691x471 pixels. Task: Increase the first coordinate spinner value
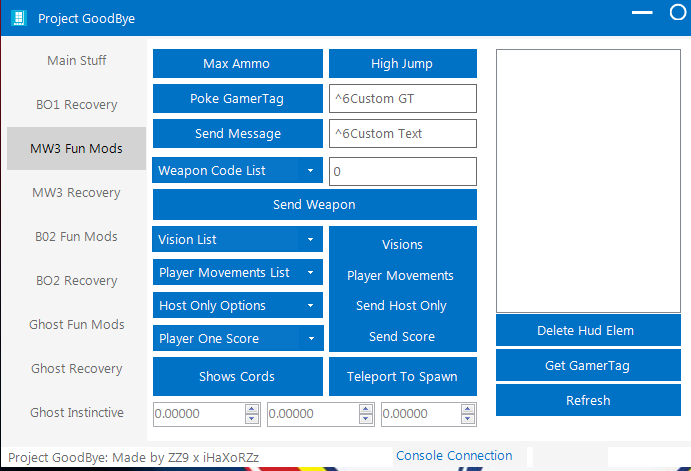(252, 409)
